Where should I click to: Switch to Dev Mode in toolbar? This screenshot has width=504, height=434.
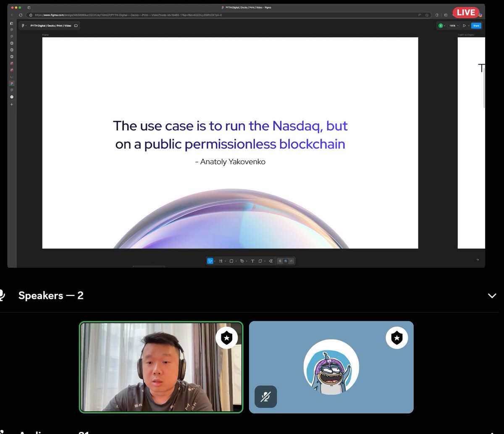coord(291,261)
